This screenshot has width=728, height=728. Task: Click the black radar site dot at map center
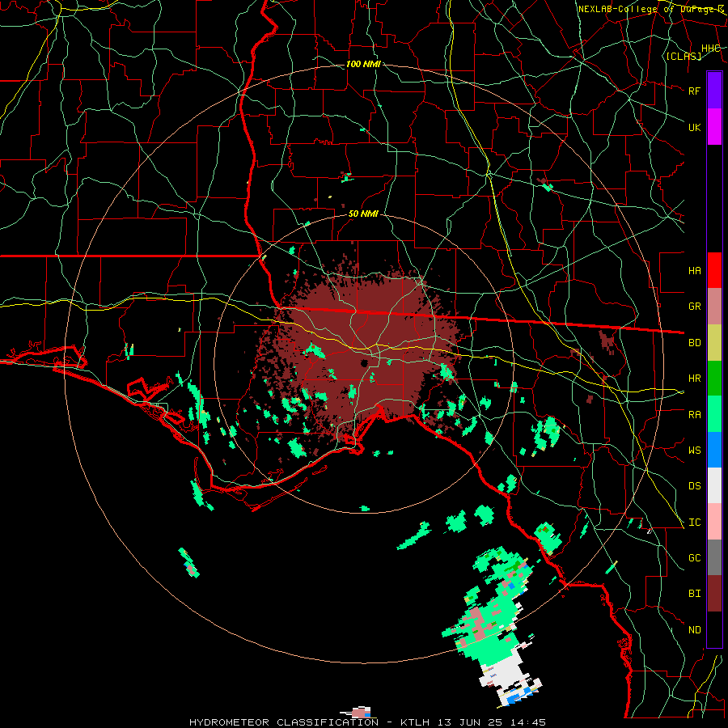click(365, 363)
